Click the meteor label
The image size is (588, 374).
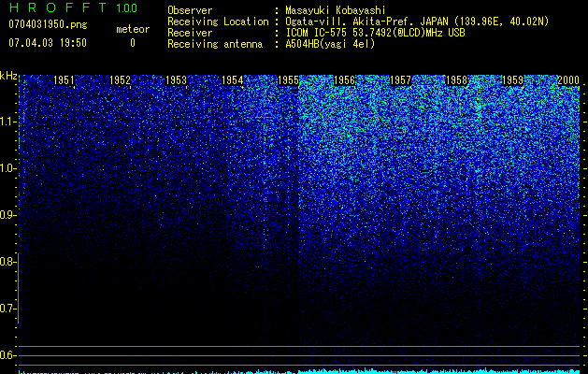133,29
